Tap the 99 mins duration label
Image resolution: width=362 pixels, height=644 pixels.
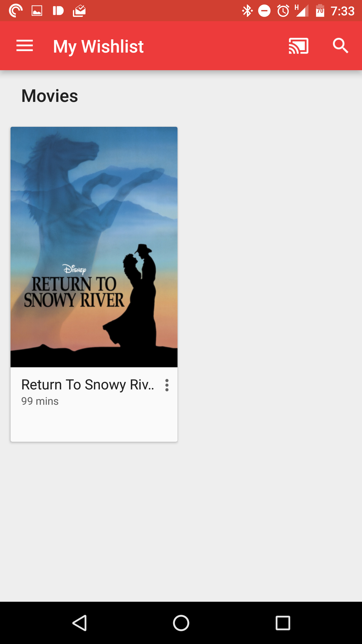pyautogui.click(x=40, y=401)
